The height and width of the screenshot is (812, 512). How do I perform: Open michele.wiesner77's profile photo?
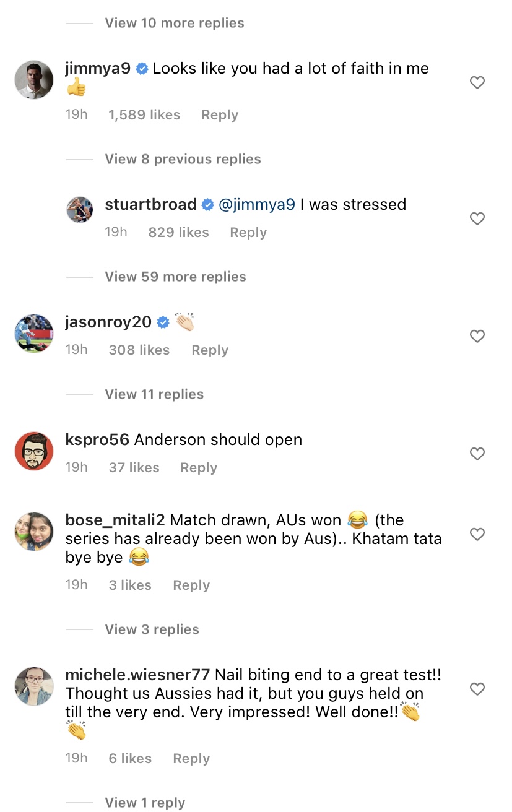(34, 686)
